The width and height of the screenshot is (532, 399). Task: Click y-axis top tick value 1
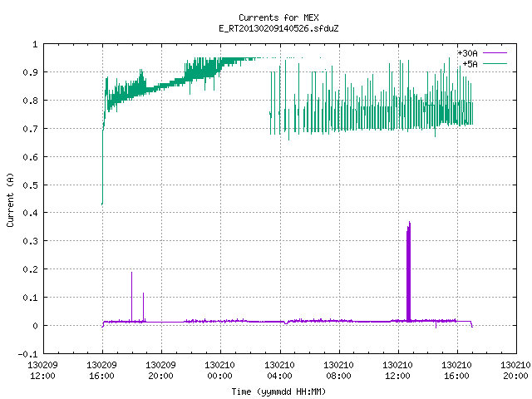(35, 44)
